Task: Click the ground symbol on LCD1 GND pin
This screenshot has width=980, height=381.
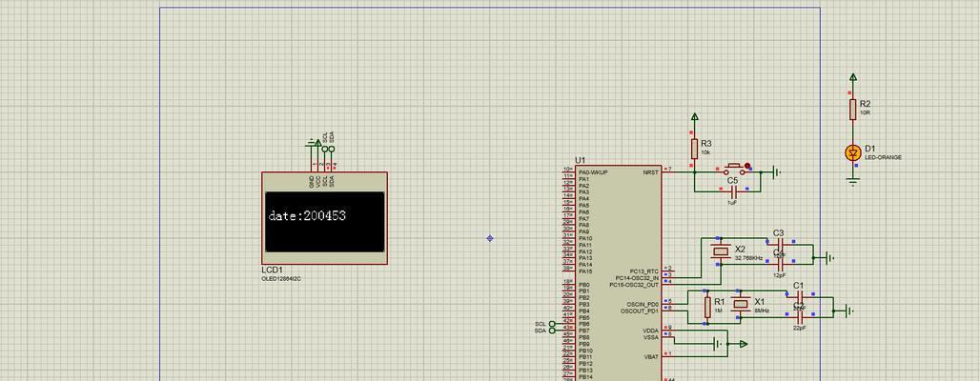Action: pos(311,144)
